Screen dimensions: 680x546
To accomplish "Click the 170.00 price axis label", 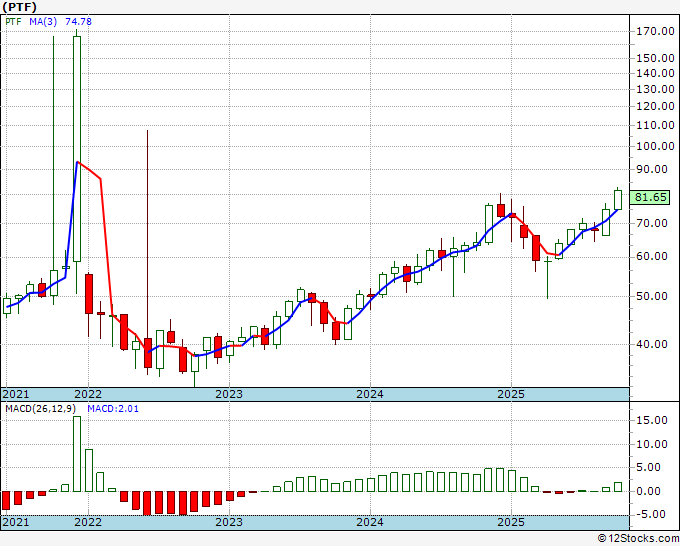I will (655, 31).
